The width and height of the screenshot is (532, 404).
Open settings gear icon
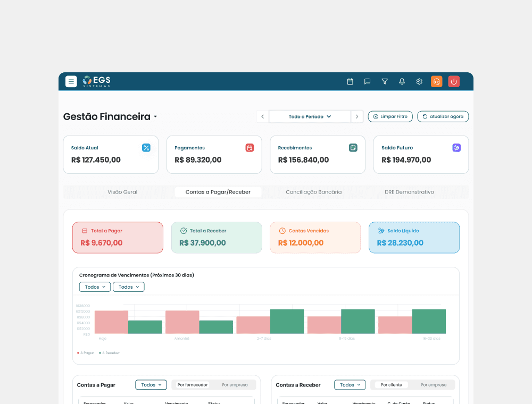(x=419, y=81)
